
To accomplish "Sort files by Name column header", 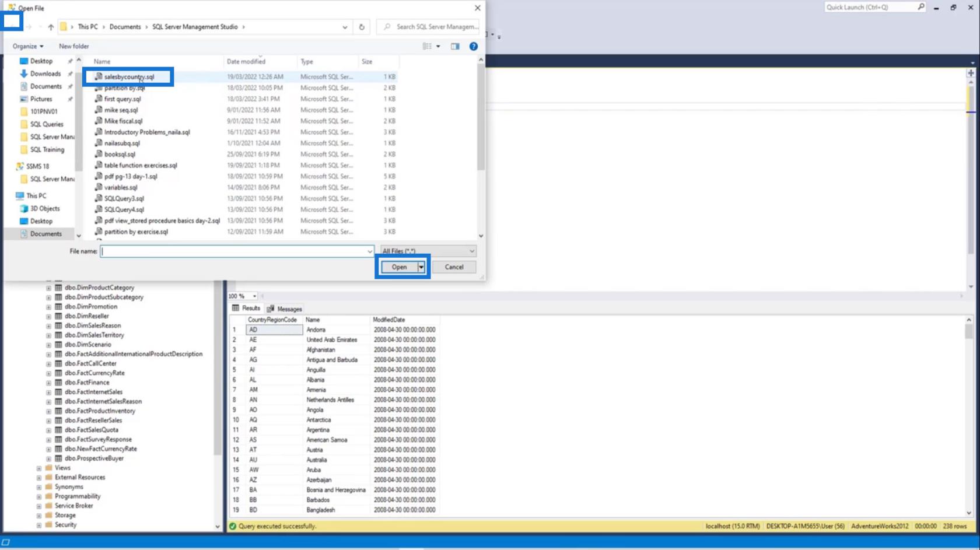I will point(102,61).
